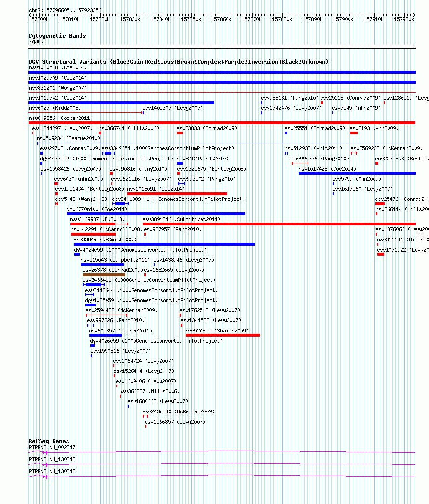Viewport: 429px width, 504px height.
Task: Open esv1244297 (Levy2007) variant
Action: (x=62, y=128)
